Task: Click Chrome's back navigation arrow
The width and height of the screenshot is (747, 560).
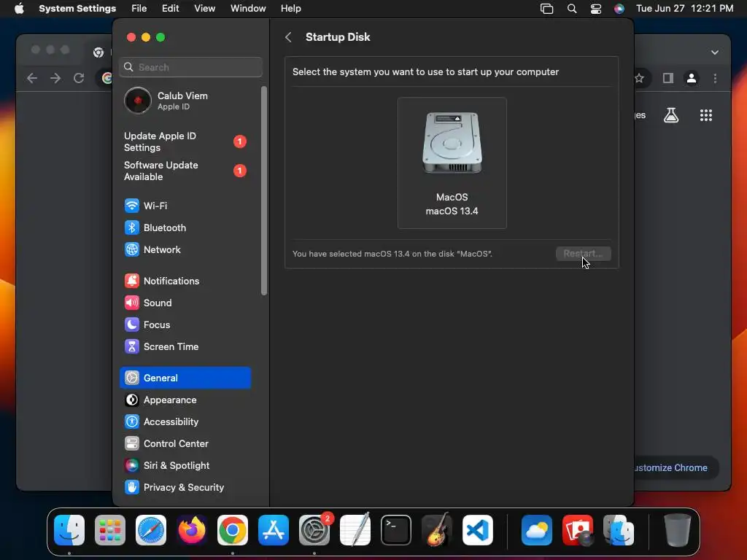Action: pyautogui.click(x=32, y=78)
